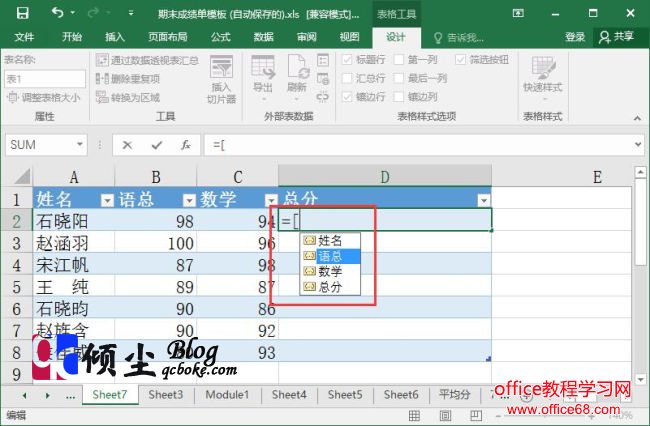Click the Tell me lightbulb search box
Viewport: 650px width, 426px height.
click(459, 38)
